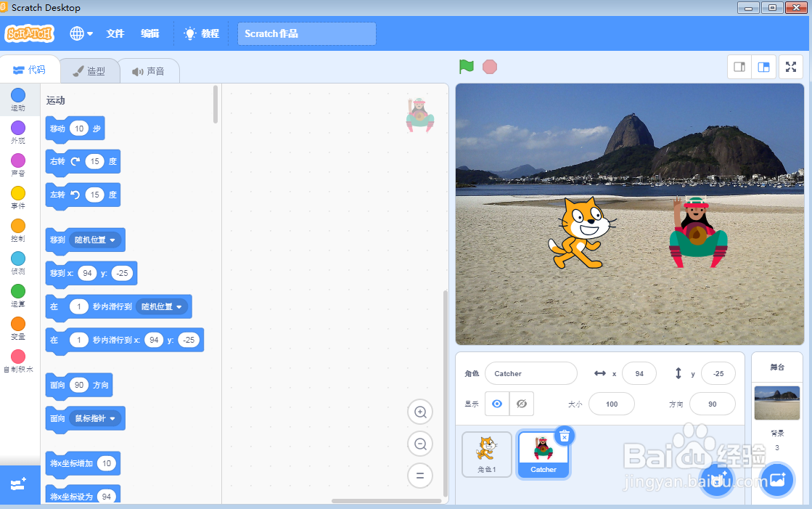Click the 移动 10 步 block
This screenshot has height=509, width=812.
(75, 129)
